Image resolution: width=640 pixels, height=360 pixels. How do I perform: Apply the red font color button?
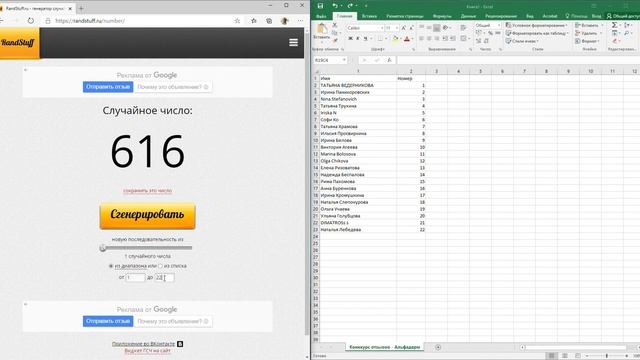407,39
